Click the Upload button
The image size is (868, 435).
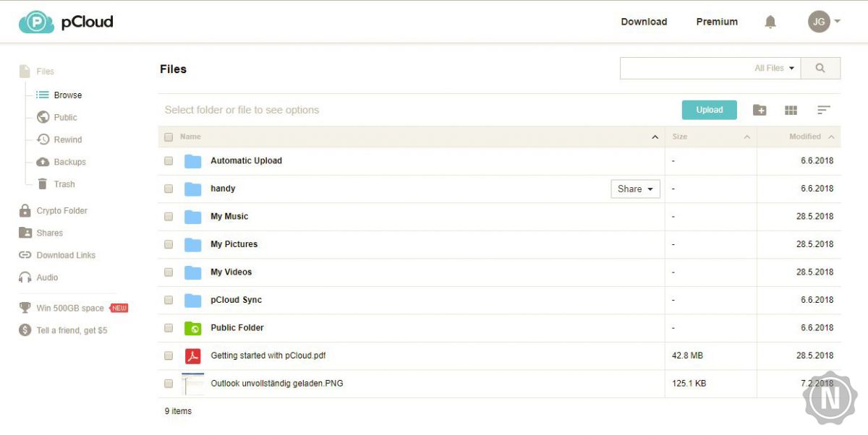click(710, 110)
